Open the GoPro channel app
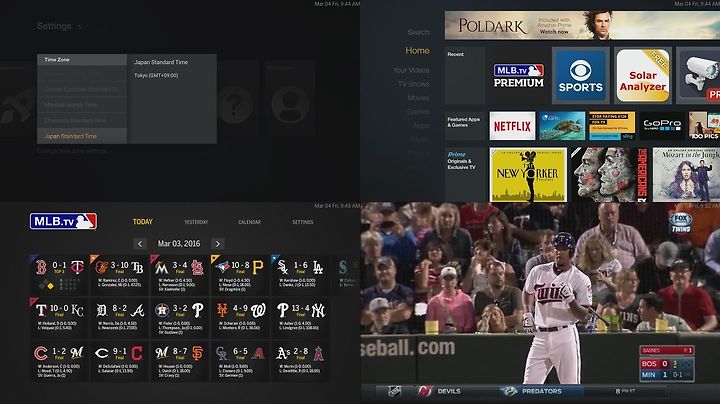 [662, 125]
